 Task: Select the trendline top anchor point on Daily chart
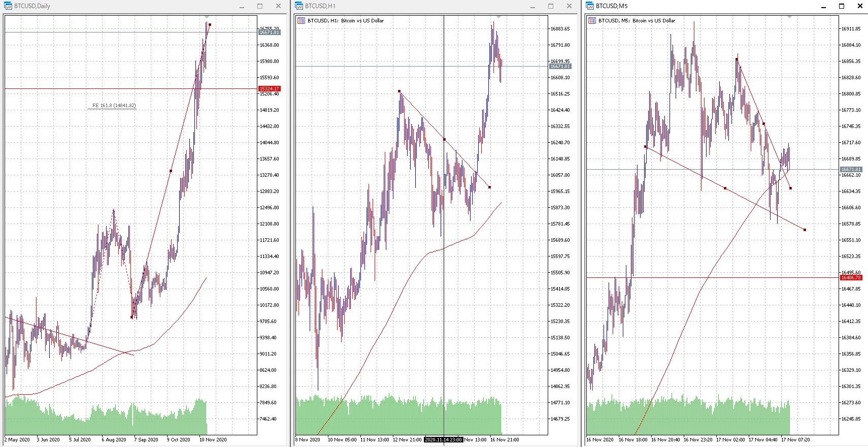tap(210, 24)
